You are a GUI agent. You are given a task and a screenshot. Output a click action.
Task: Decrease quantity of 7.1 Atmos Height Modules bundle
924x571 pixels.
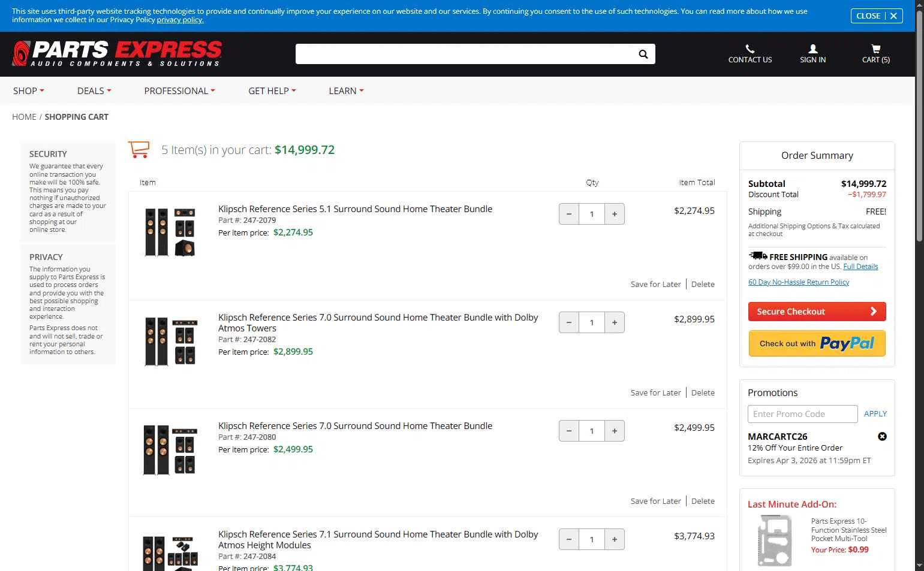pyautogui.click(x=569, y=539)
